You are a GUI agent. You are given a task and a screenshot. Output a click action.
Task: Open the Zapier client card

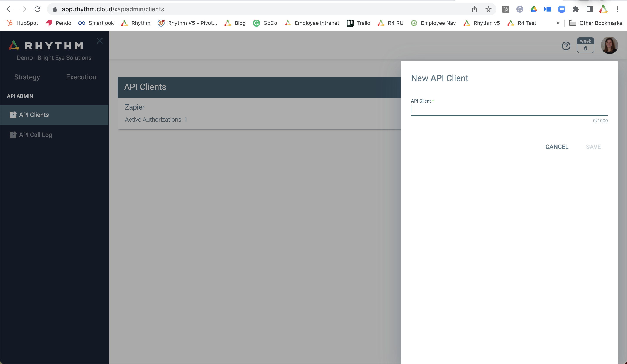tap(259, 113)
